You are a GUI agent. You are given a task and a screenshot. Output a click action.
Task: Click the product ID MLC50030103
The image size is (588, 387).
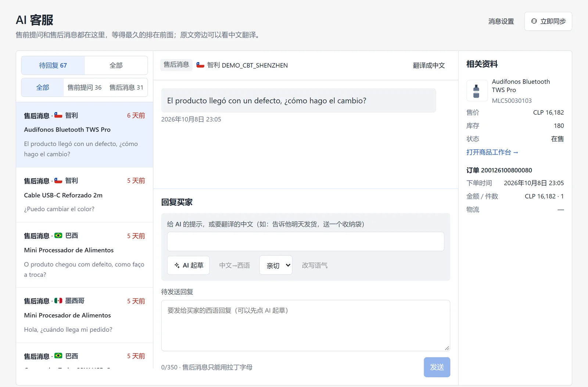[x=512, y=101]
